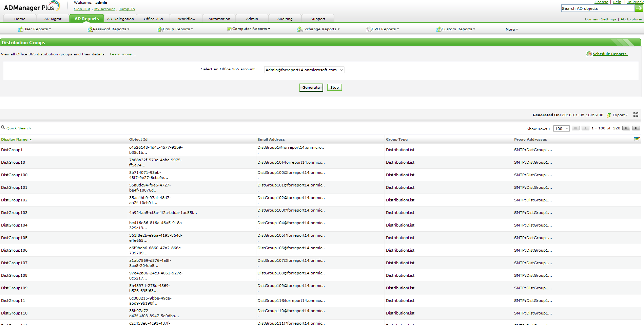Click the Quick Search magnifier icon
The width and height of the screenshot is (644, 325).
(x=3, y=128)
